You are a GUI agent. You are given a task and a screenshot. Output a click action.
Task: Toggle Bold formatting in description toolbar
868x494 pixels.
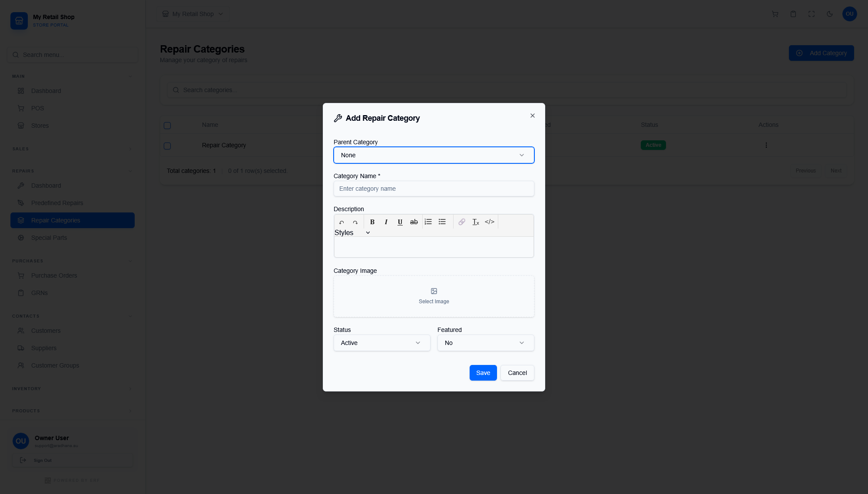[372, 222]
